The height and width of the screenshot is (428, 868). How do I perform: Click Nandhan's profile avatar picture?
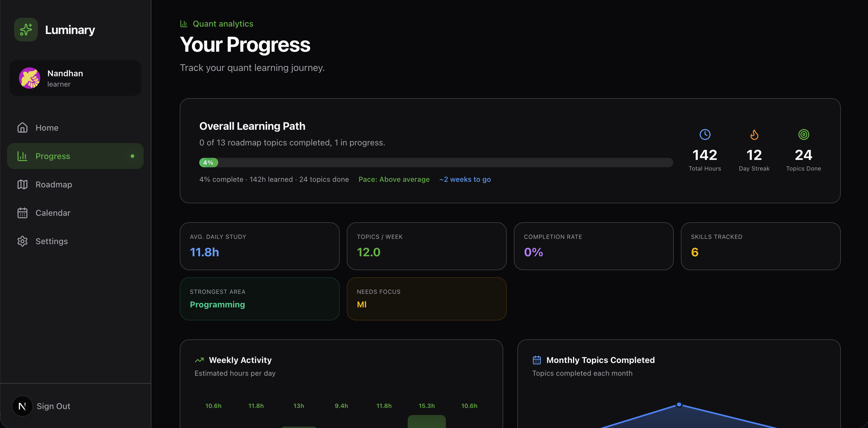[30, 78]
